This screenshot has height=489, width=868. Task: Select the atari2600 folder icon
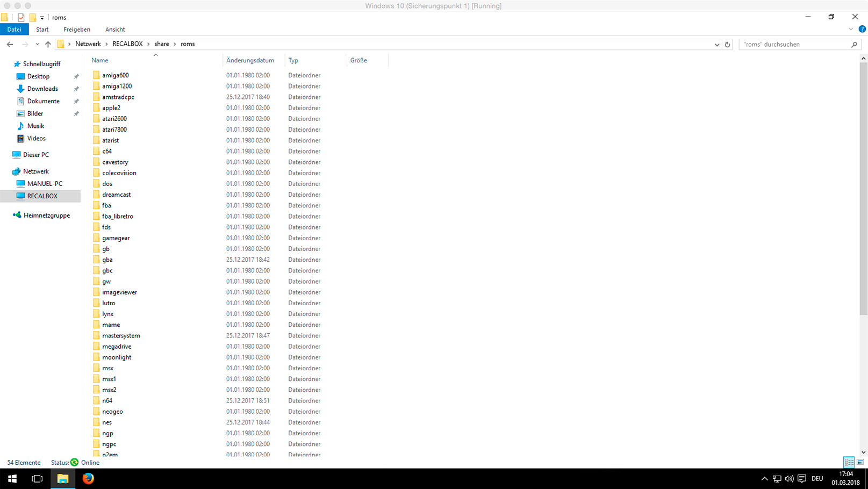pos(96,119)
